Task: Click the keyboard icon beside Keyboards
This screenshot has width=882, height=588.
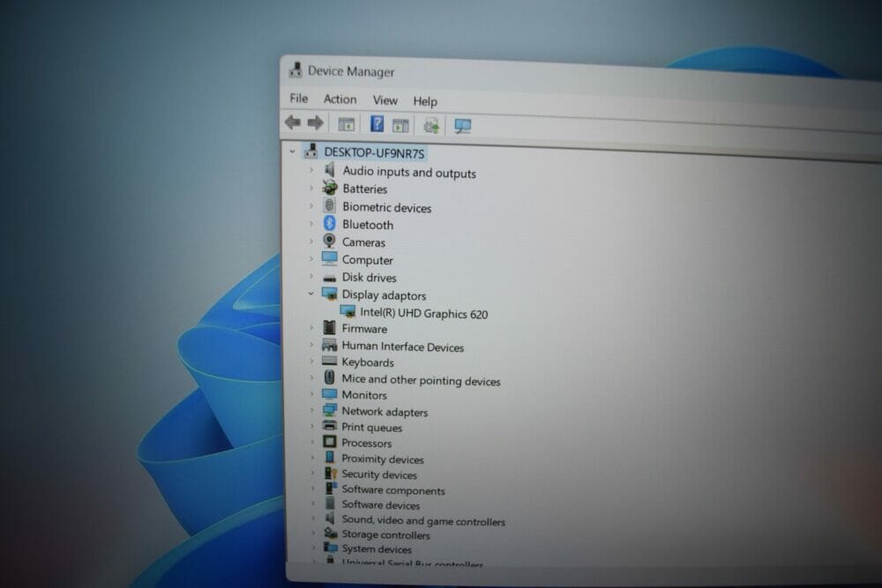Action: coord(330,361)
